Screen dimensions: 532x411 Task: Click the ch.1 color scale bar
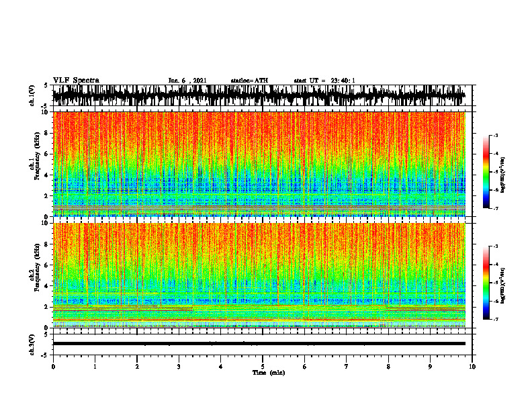[486, 172]
